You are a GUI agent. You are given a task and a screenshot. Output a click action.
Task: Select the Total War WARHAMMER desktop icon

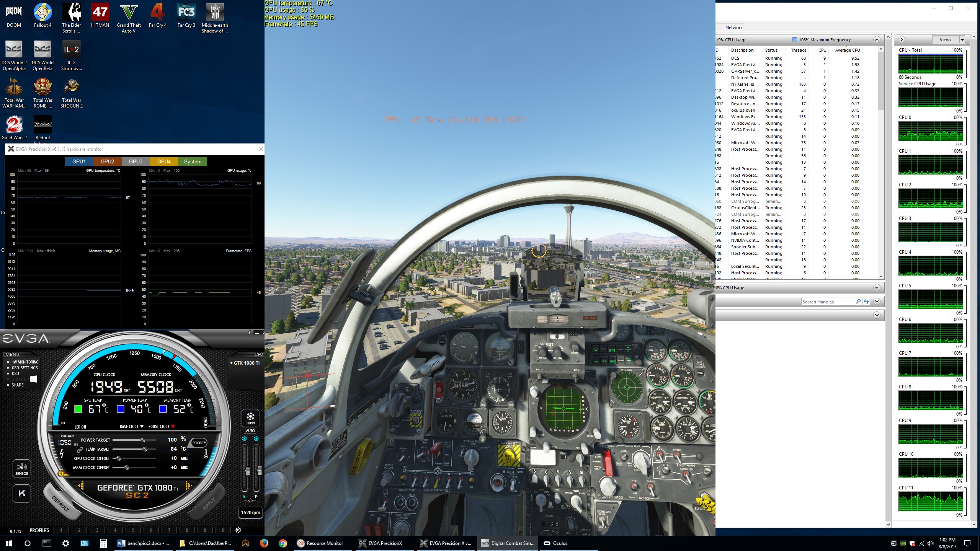point(14,93)
